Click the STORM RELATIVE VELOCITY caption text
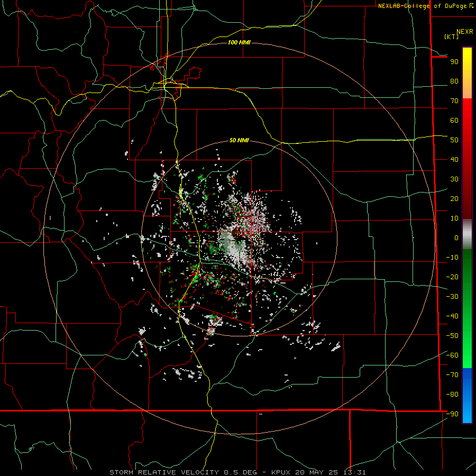The image size is (476, 476). point(164,472)
